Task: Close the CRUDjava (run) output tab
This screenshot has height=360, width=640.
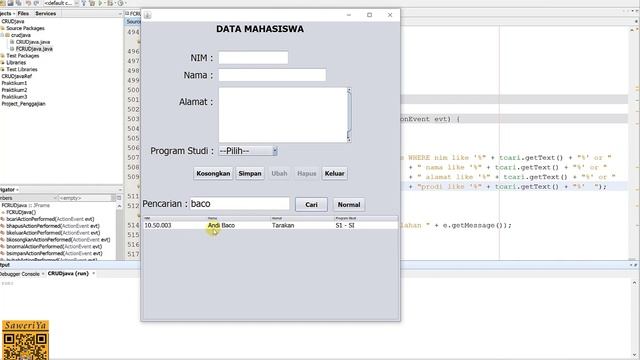Action: (93, 273)
